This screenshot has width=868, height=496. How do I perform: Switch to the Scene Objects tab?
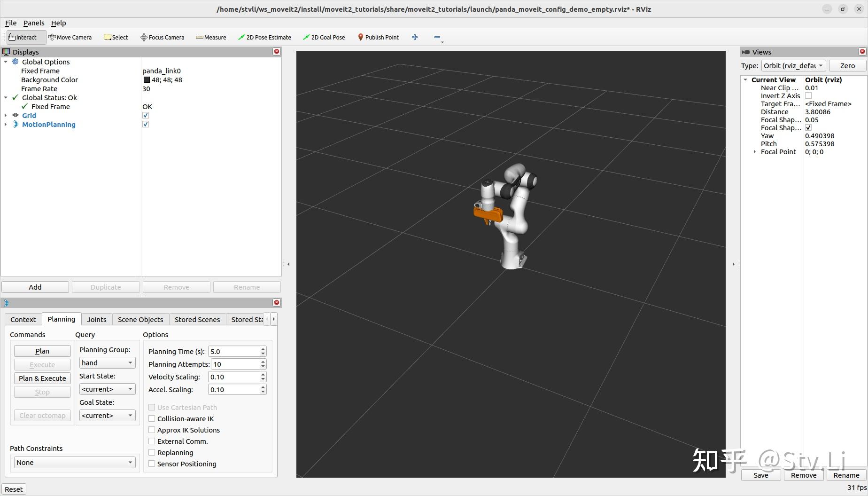tap(140, 319)
